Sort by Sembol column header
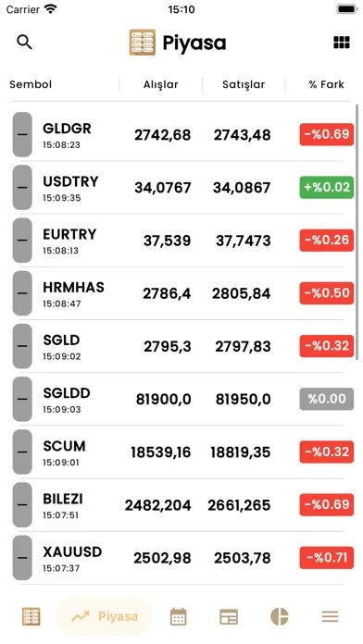 coord(31,84)
